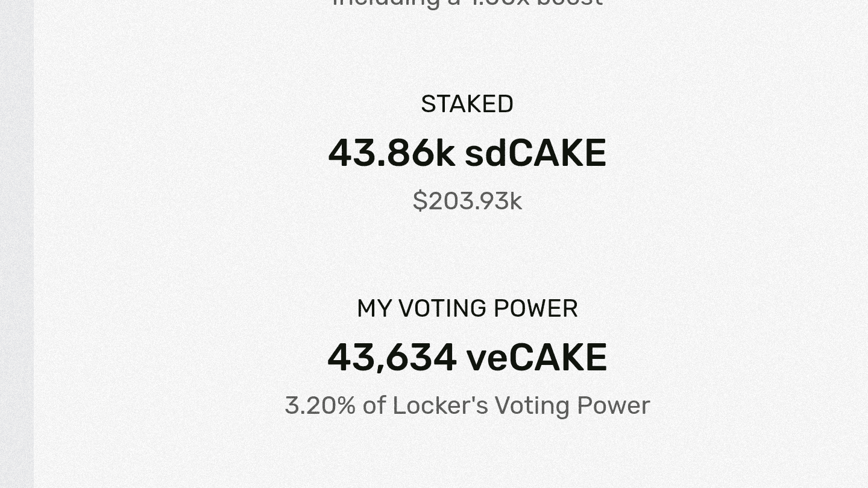Click the word POWER in the heading

point(535,309)
